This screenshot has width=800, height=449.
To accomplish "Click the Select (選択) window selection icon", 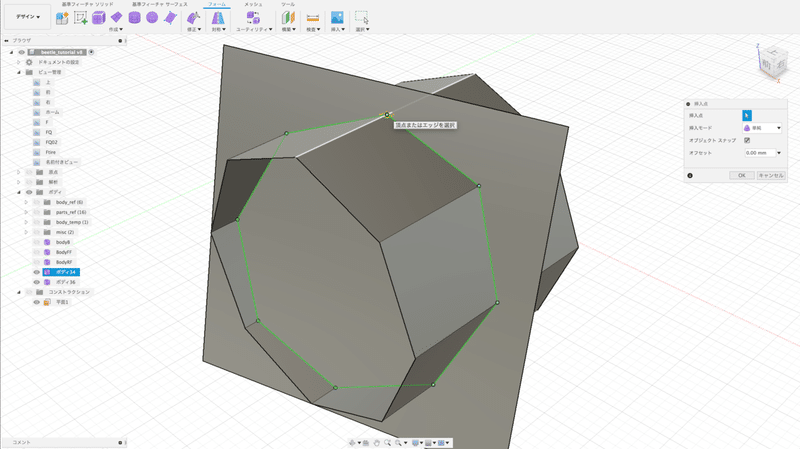I will 362,18.
